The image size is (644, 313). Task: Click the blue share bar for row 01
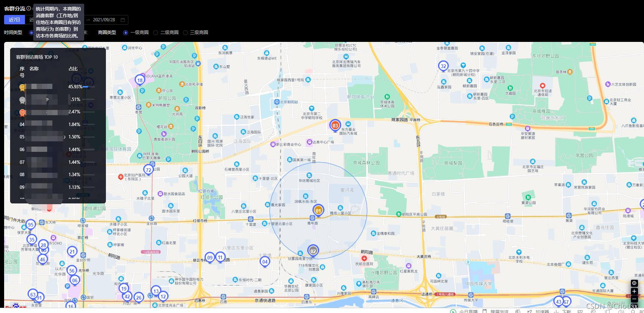(x=86, y=87)
